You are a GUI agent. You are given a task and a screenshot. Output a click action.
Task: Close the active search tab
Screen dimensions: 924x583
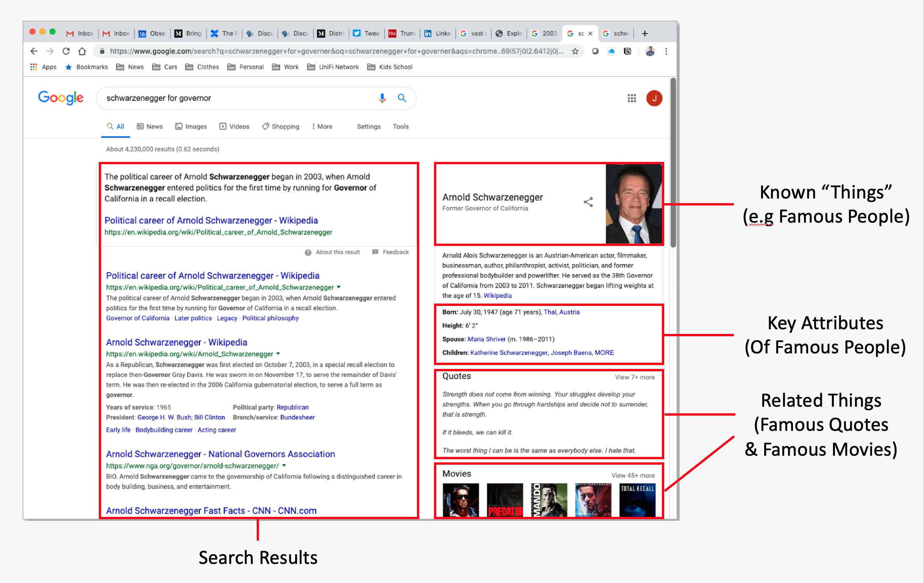(x=590, y=33)
